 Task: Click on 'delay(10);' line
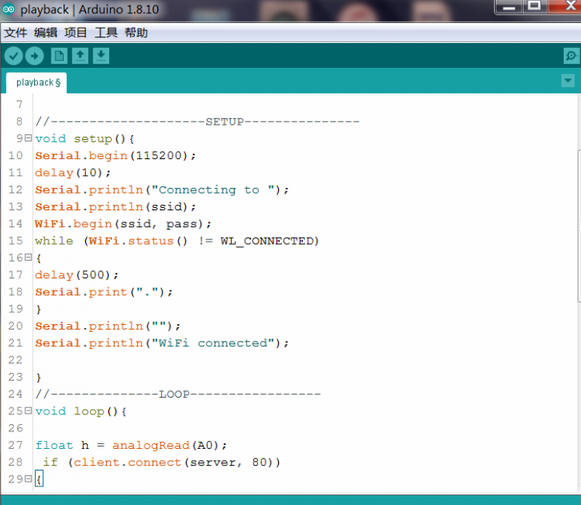[73, 173]
